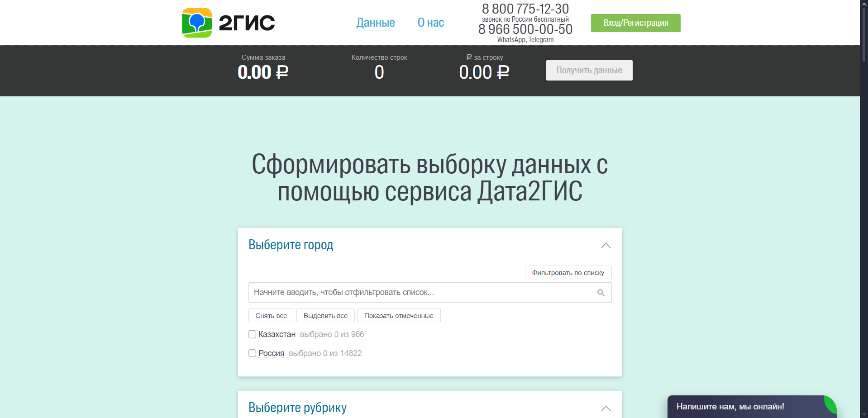The height and width of the screenshot is (418, 868).
Task: Click the text выбрано 0 из 14822
Action: tap(325, 353)
